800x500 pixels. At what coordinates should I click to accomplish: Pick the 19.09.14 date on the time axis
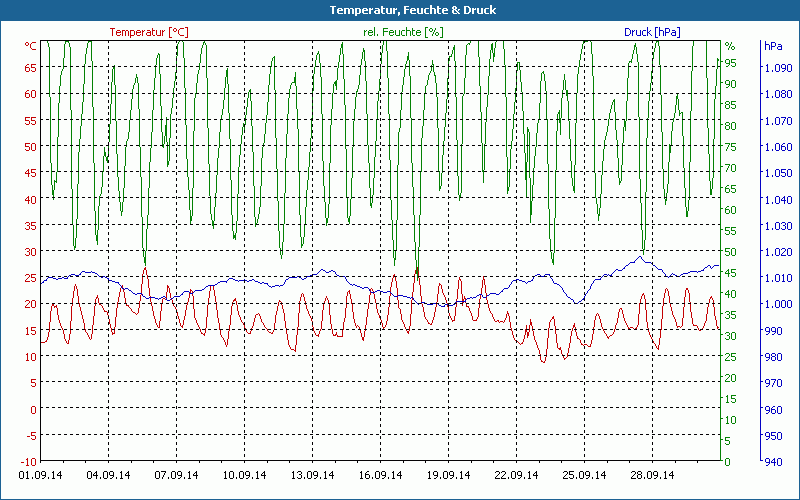[x=448, y=476]
